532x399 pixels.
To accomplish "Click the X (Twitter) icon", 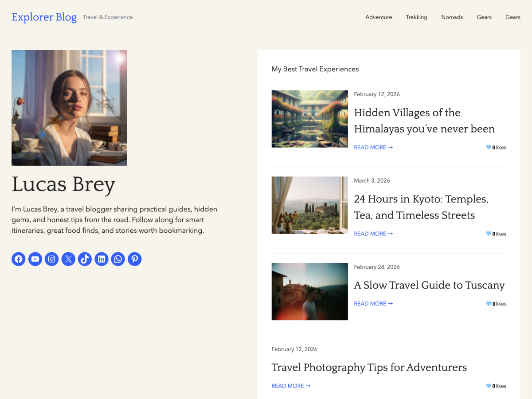I will tap(68, 259).
